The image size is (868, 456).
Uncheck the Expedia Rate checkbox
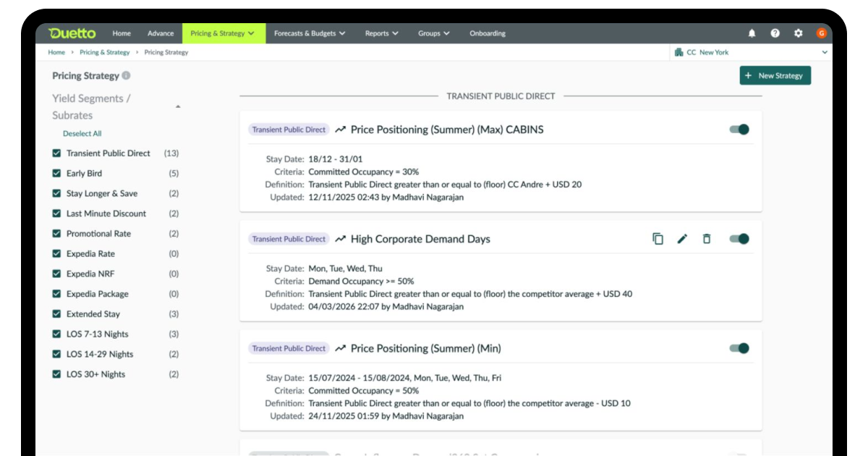point(56,254)
